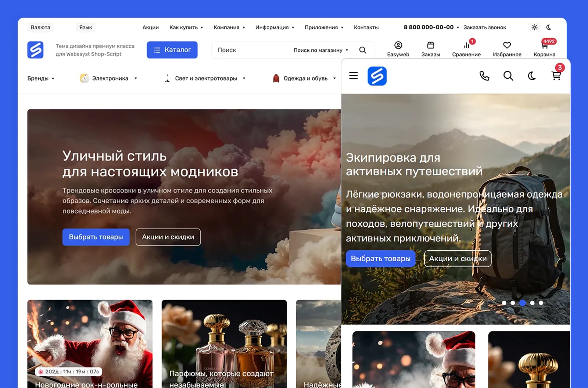Screen dimensions: 588x388
Task: Toggle dark mode moon in mobile header
Action: pos(532,76)
